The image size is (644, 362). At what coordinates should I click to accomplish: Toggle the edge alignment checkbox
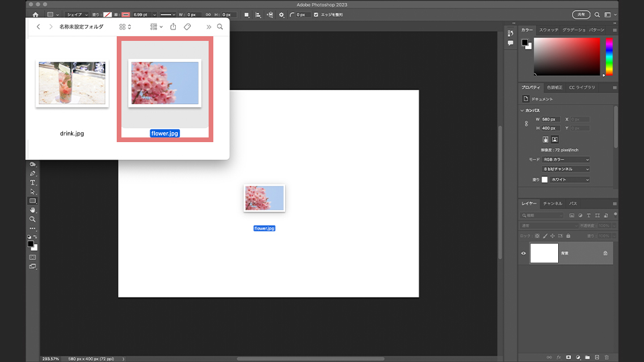point(316,15)
